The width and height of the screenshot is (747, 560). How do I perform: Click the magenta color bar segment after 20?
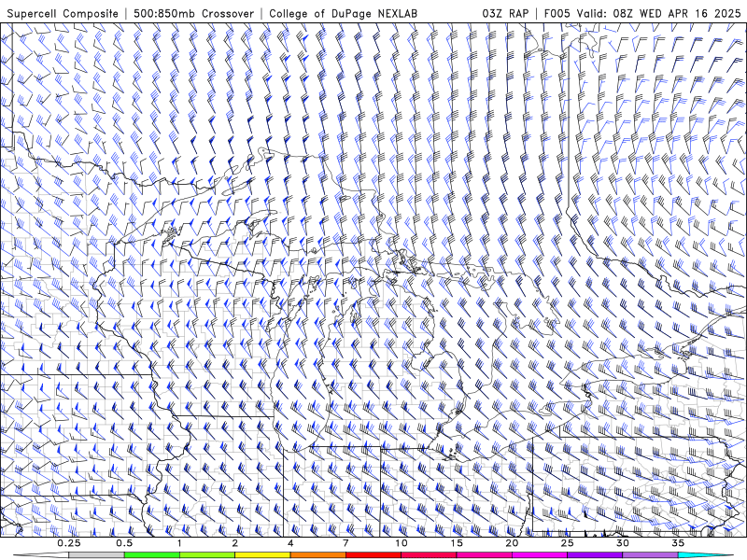click(540, 555)
